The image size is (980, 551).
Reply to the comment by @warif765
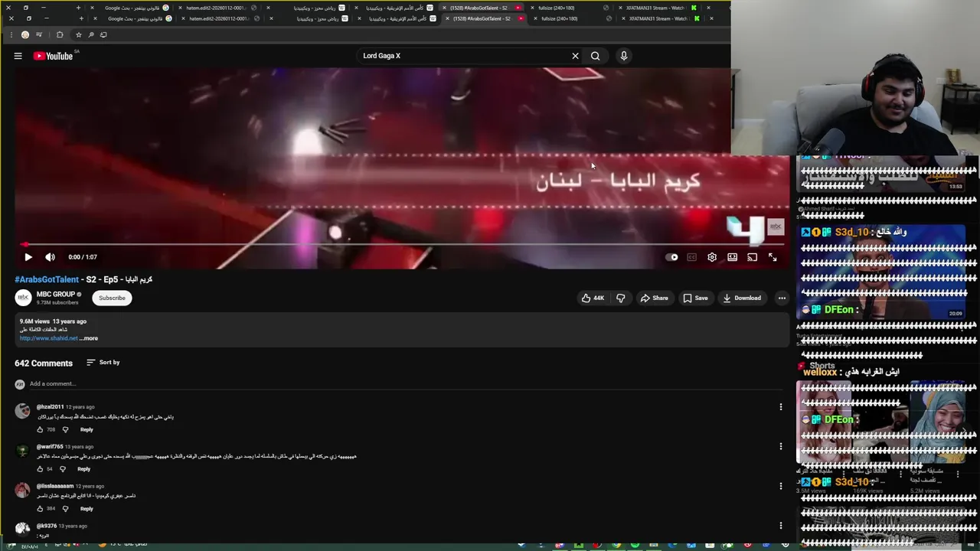tap(83, 469)
